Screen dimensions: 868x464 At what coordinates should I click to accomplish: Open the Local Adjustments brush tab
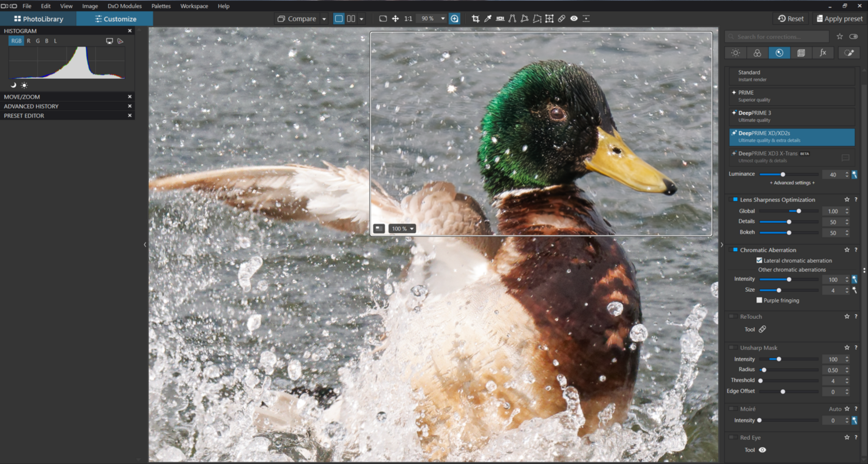pyautogui.click(x=849, y=53)
